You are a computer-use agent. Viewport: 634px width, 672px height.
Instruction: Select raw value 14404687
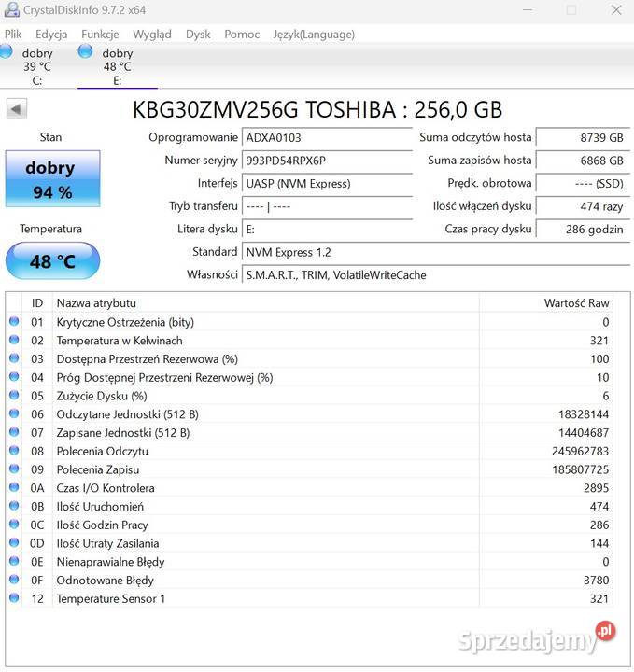click(584, 432)
